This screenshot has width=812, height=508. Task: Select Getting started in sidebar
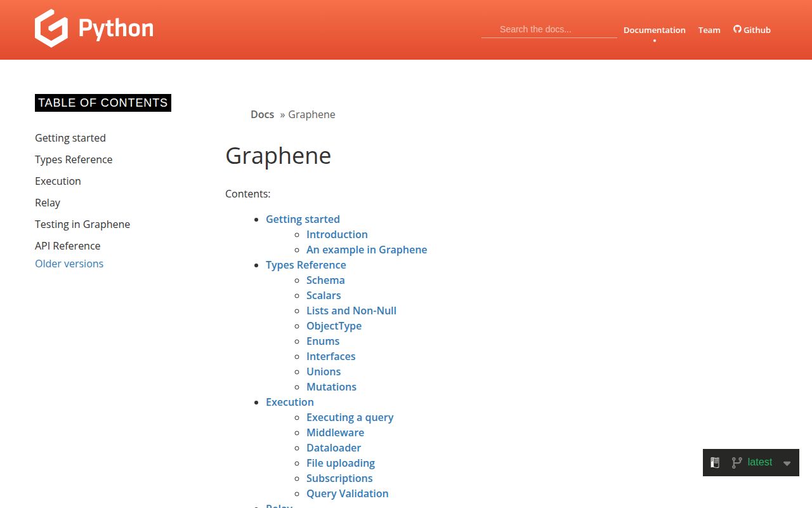(70, 138)
